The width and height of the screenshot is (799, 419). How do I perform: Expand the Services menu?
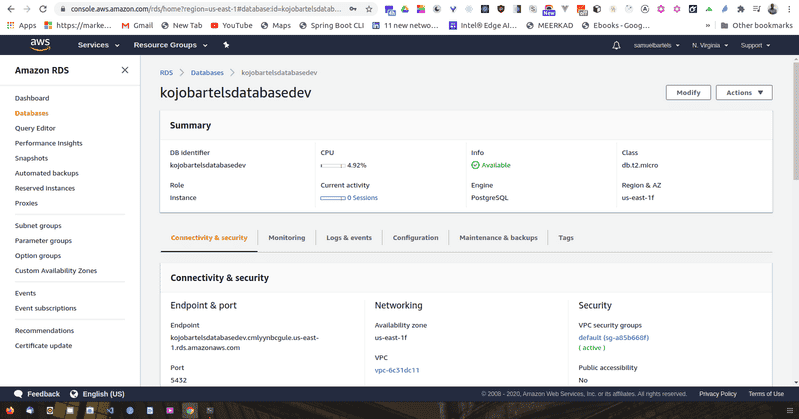click(x=98, y=45)
